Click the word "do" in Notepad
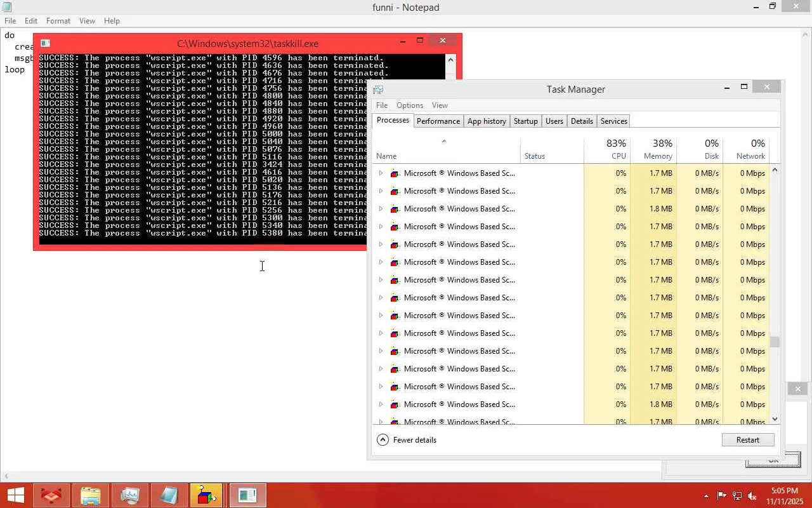This screenshot has width=812, height=508. [10, 36]
